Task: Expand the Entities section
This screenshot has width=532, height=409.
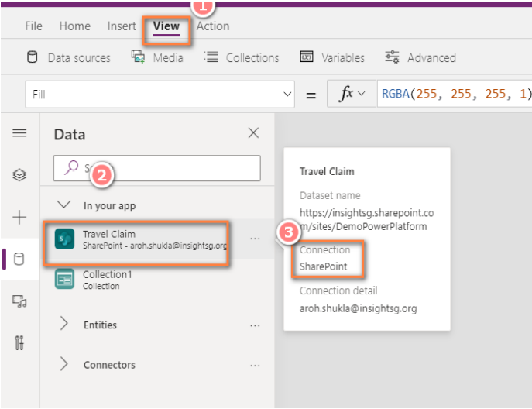Action: [x=63, y=324]
